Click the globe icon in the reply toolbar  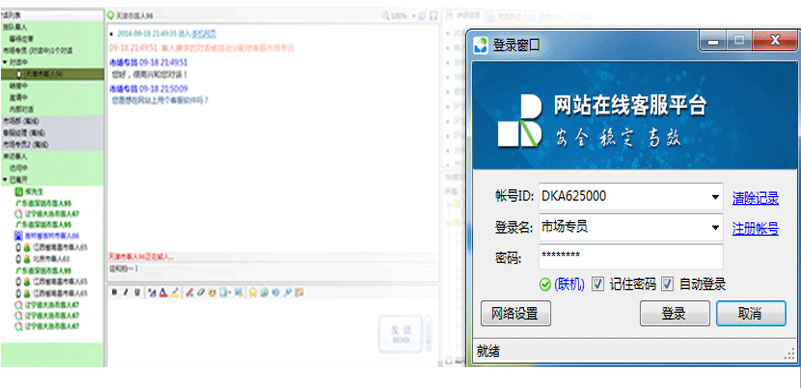pyautogui.click(x=264, y=293)
